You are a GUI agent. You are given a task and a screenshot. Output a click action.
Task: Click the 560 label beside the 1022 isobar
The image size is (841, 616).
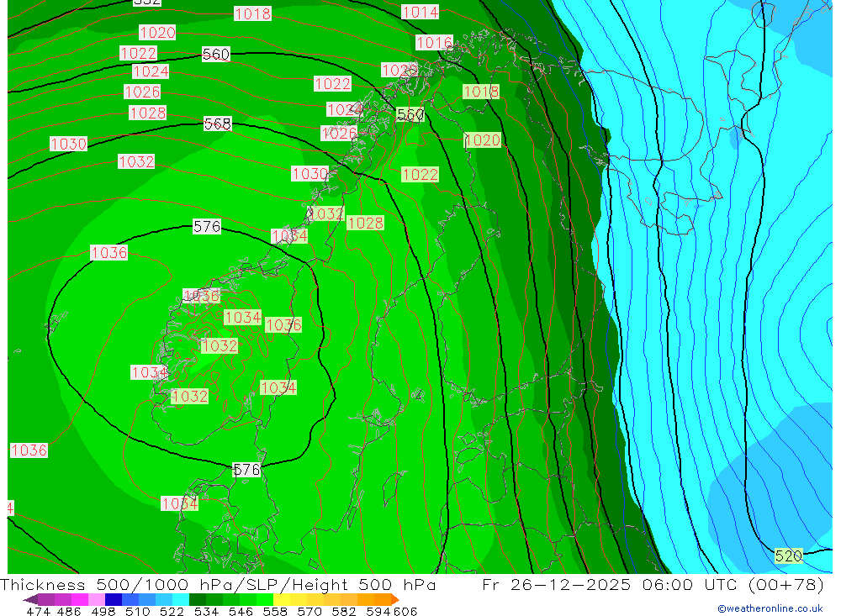(x=216, y=54)
